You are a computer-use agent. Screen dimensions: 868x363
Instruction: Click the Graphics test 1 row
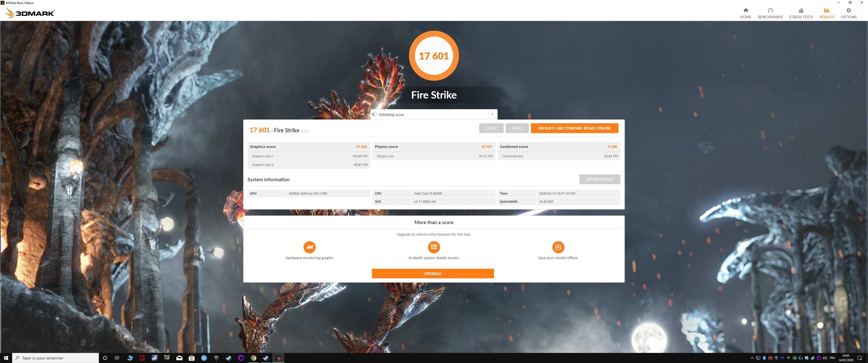click(x=309, y=156)
